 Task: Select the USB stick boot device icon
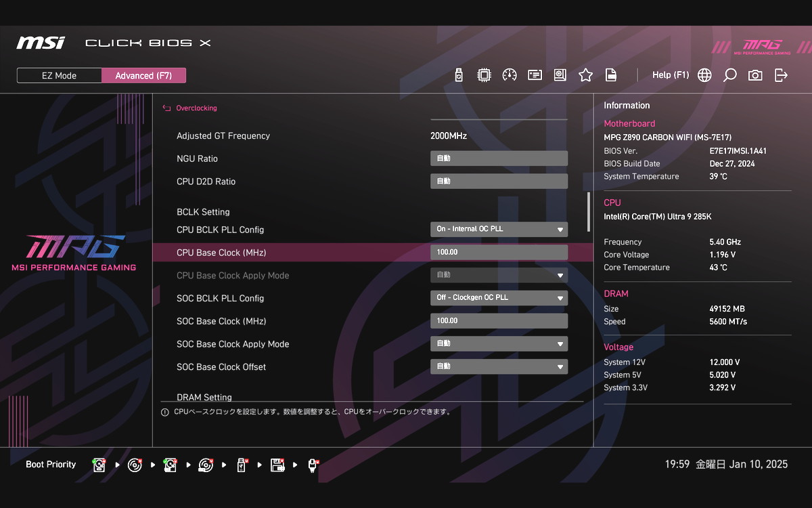tap(241, 465)
